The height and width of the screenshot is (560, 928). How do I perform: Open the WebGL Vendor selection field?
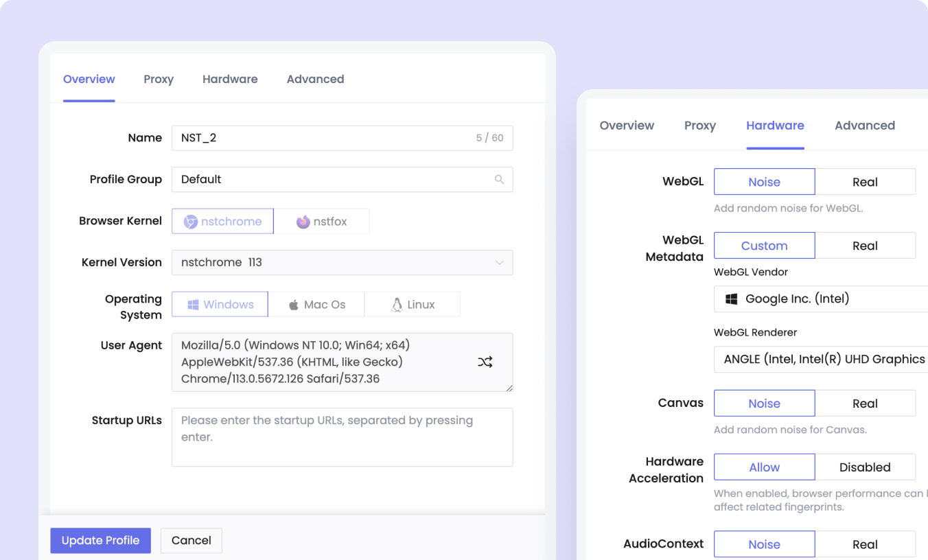[x=824, y=299]
